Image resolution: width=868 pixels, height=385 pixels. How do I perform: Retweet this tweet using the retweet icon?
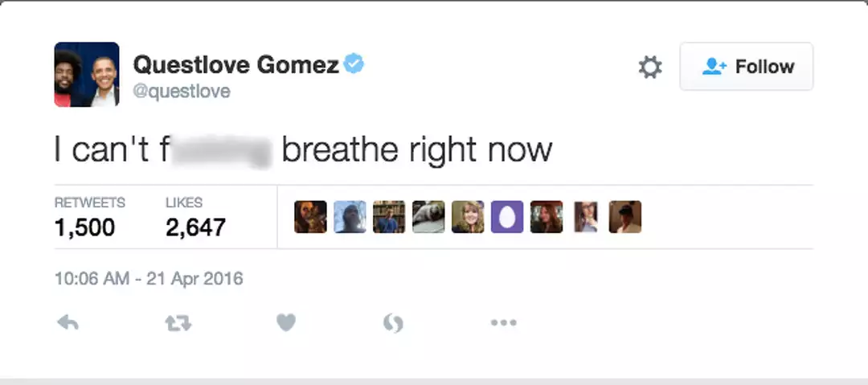click(x=177, y=323)
